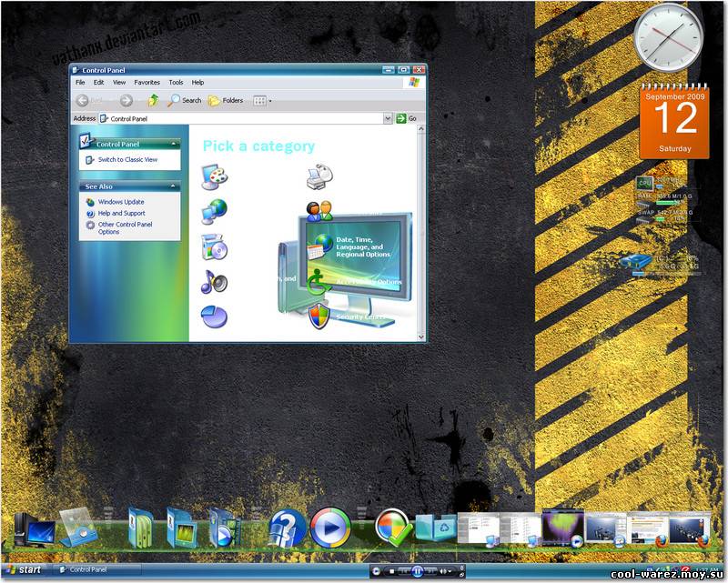Open the Views dropdown in toolbar
This screenshot has height=583, width=728.
[262, 100]
